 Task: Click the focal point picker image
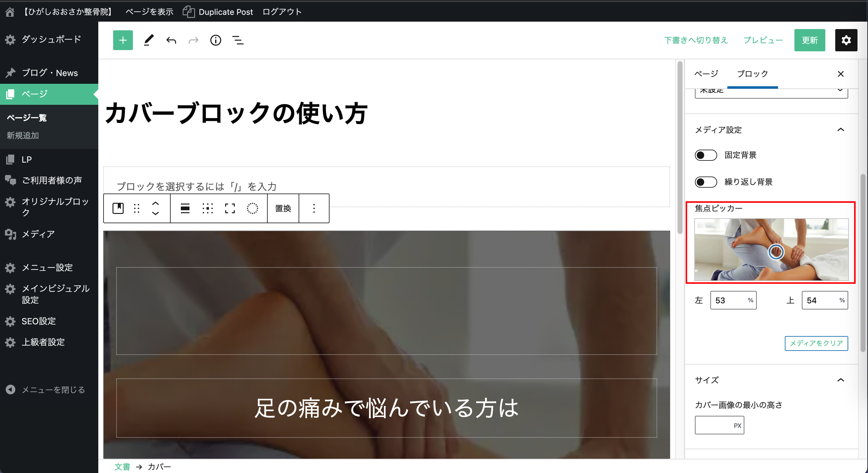tap(771, 249)
